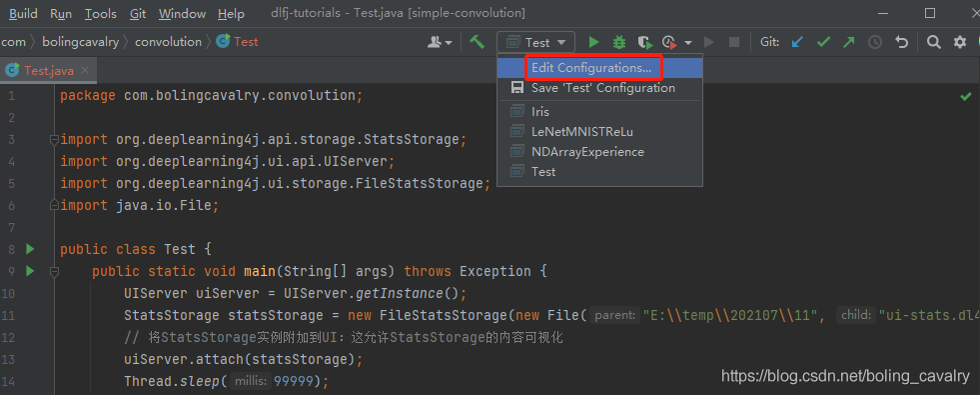Build project with hammer icon
This screenshot has height=395, width=980.
(x=477, y=42)
